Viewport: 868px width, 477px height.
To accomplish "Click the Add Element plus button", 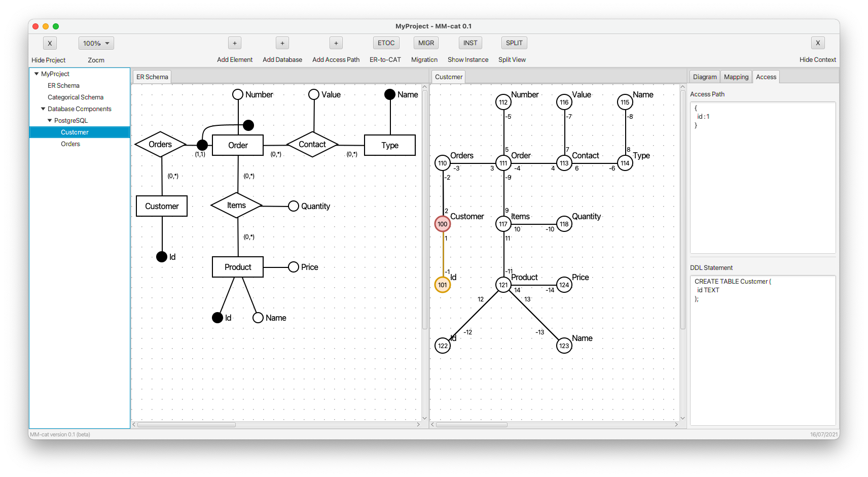I will tap(235, 43).
